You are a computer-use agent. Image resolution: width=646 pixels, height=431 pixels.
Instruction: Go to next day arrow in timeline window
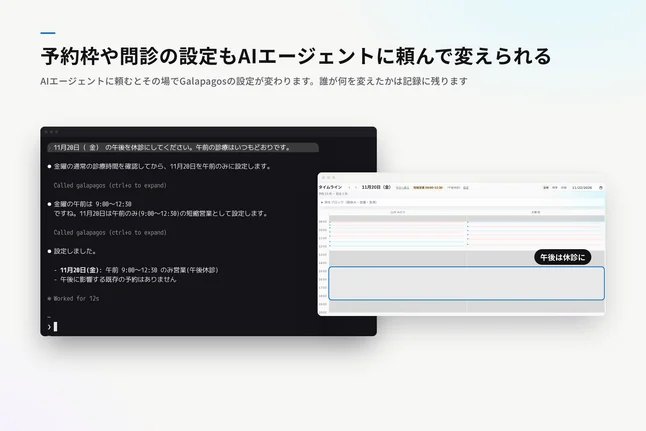[356, 187]
